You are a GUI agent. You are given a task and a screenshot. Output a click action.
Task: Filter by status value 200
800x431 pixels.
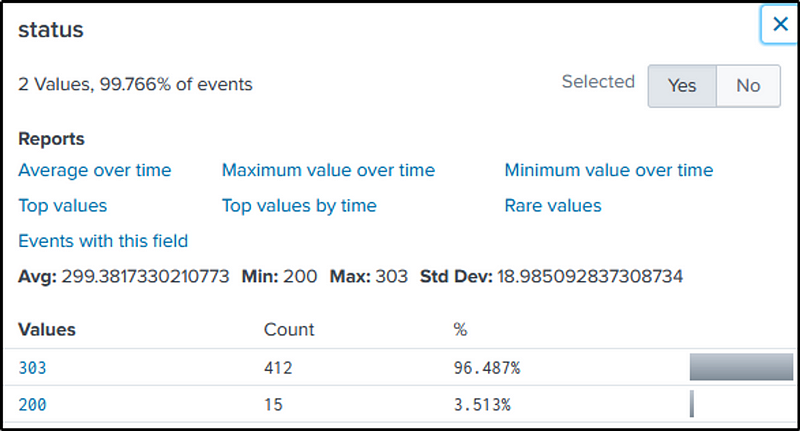coord(32,405)
